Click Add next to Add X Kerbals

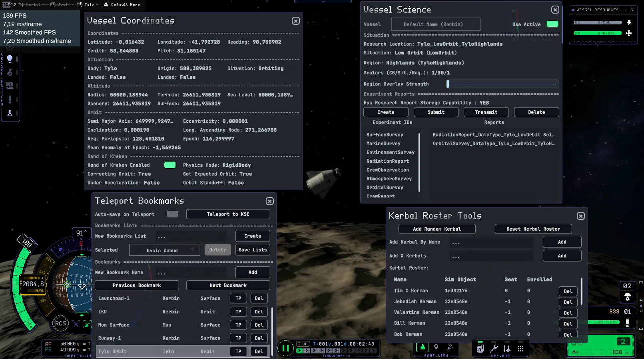pos(562,256)
